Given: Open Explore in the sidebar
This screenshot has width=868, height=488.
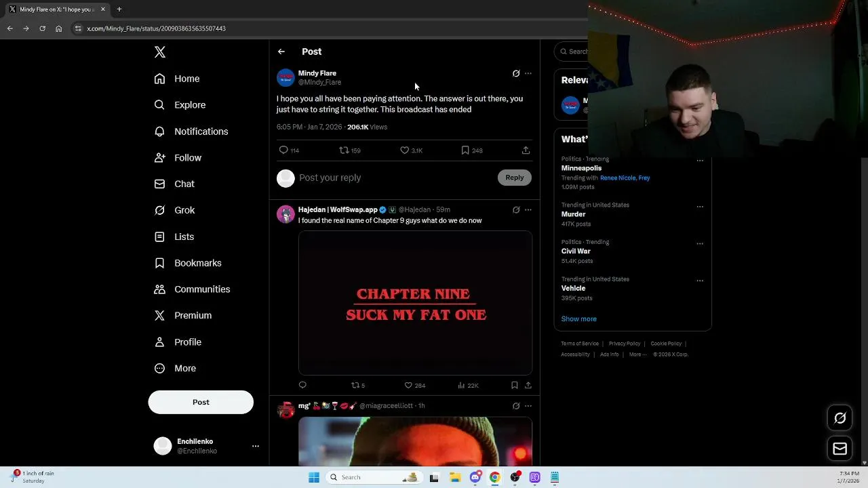Looking at the screenshot, I should [x=180, y=105].
